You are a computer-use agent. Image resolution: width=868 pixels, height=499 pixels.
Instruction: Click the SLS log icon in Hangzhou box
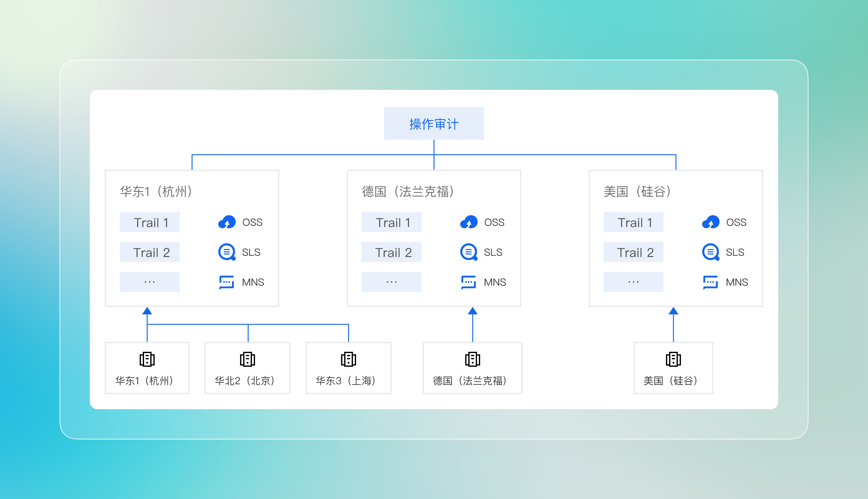point(227,252)
